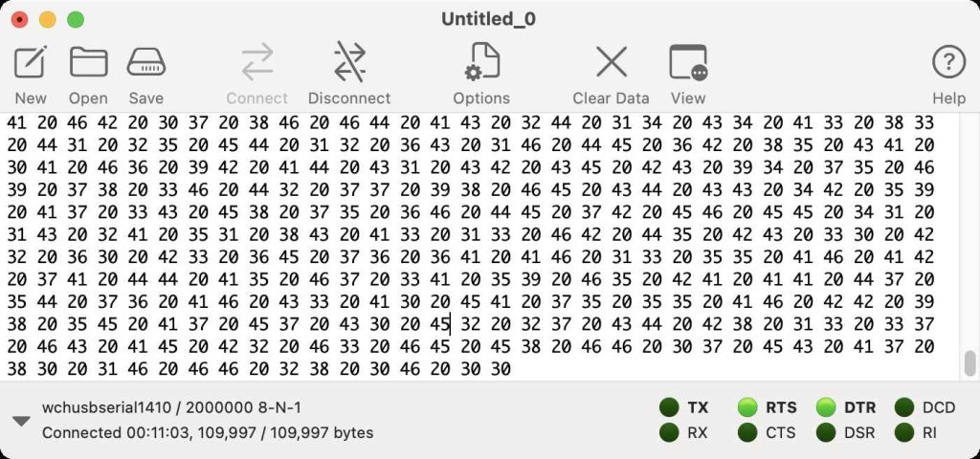Toggle the DTR indicator light
980x459 pixels.
coord(826,408)
